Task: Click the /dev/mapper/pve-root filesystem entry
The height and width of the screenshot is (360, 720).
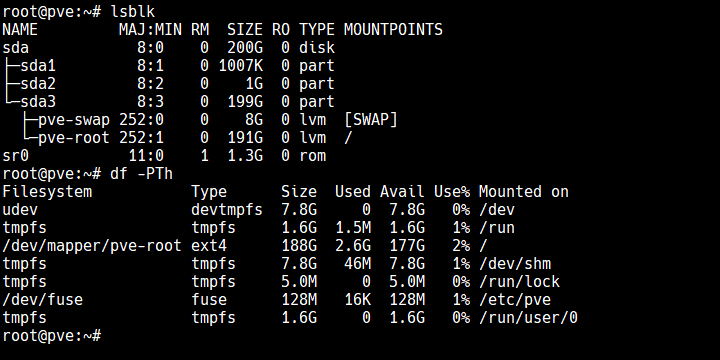Action: tap(92, 246)
